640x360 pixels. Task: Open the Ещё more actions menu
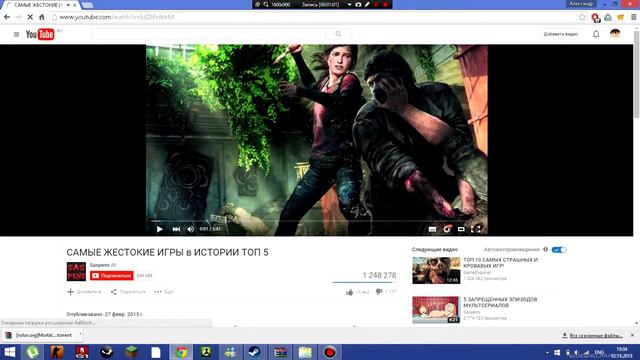click(x=164, y=292)
